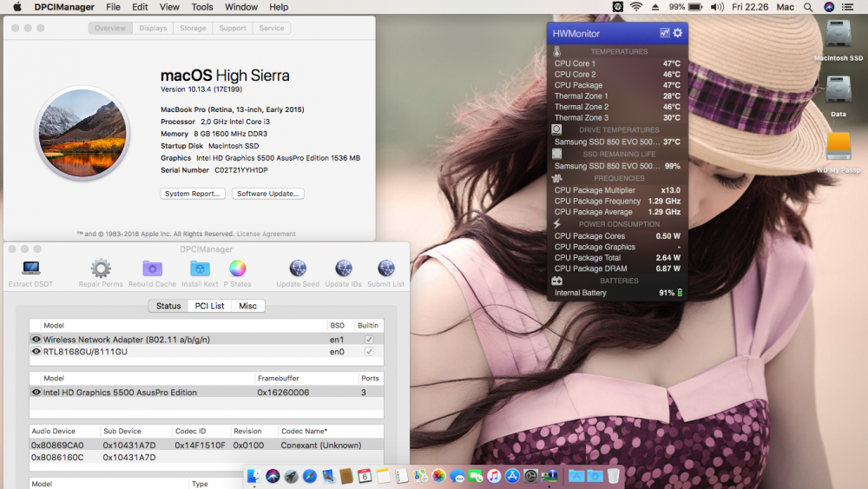Select audio device row 0x8086160C
This screenshot has width=868, height=489.
(207, 458)
